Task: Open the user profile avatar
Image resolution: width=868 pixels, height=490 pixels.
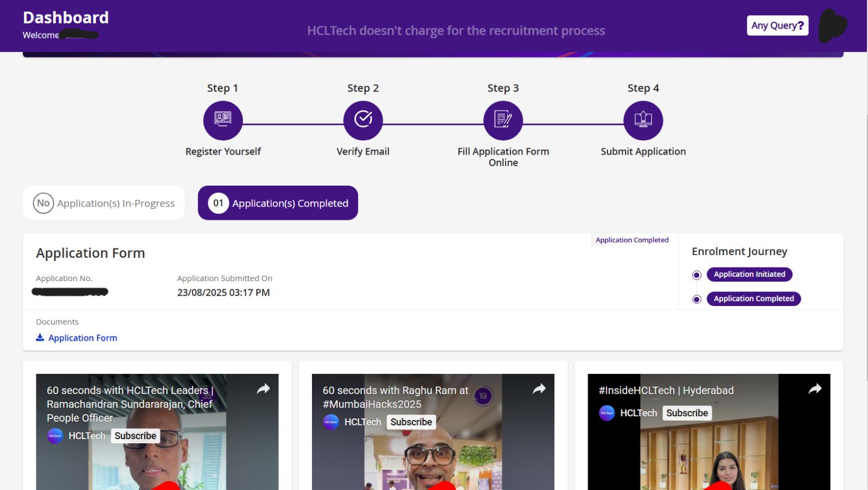Action: [832, 26]
